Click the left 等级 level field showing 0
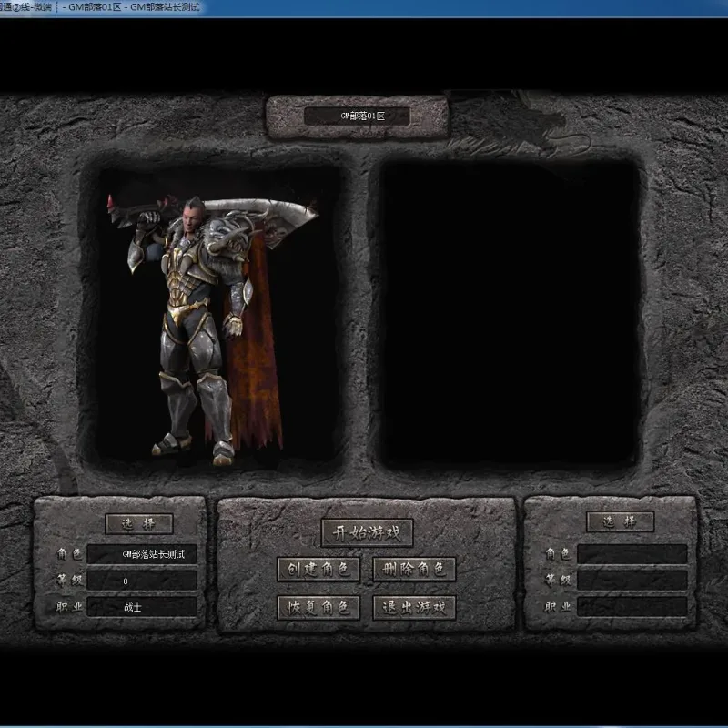Image resolution: width=728 pixels, height=728 pixels. 142,581
